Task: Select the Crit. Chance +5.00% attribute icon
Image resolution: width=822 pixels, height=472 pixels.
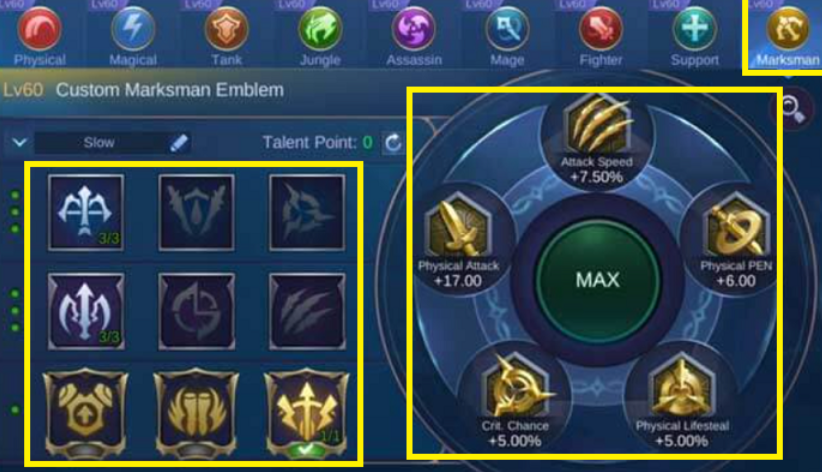Action: (515, 387)
